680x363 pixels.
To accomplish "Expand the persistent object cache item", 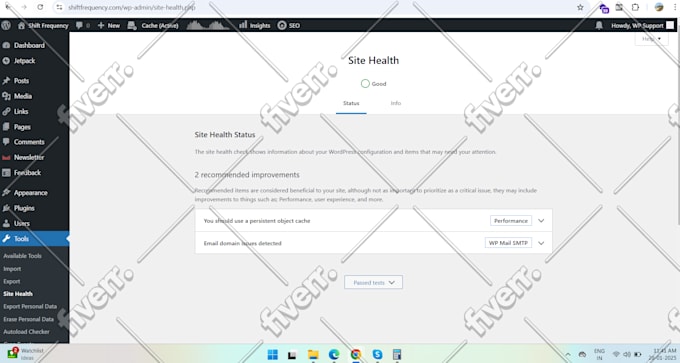I will (x=373, y=221).
